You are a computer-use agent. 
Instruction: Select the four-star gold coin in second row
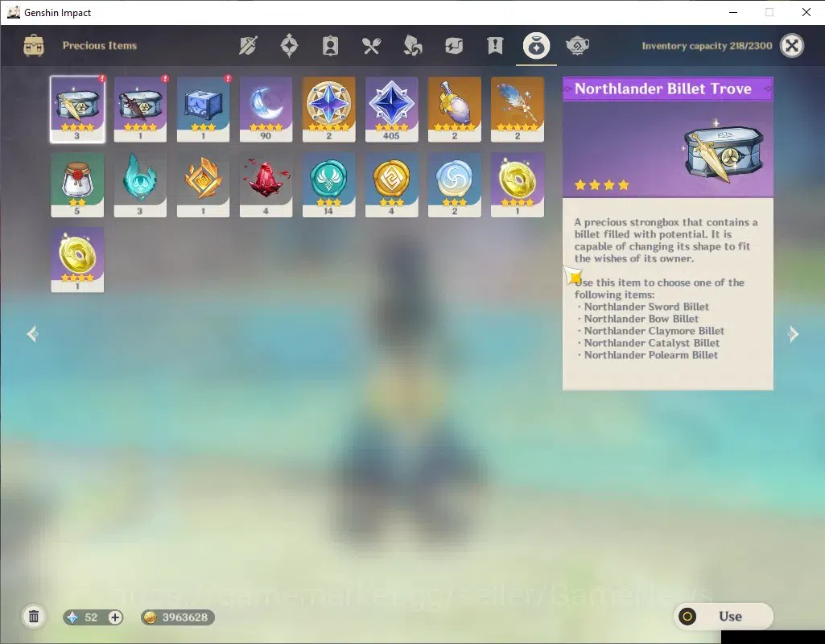518,184
